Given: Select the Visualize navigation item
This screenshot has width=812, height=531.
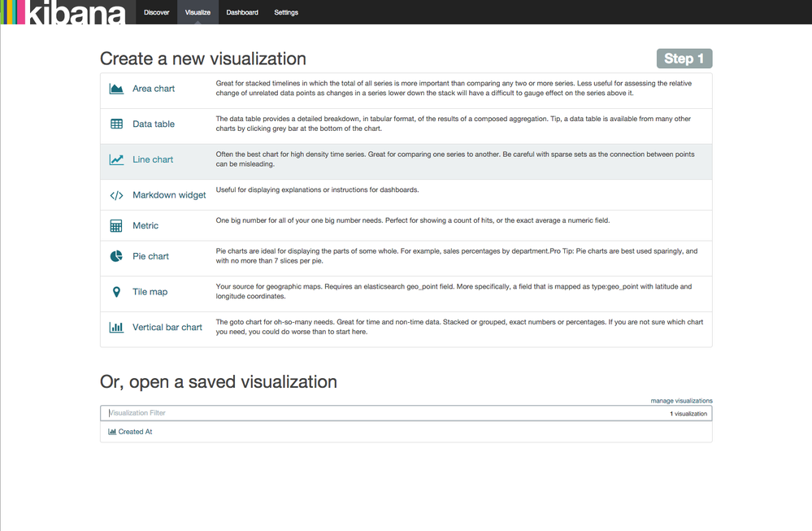Looking at the screenshot, I should point(198,12).
